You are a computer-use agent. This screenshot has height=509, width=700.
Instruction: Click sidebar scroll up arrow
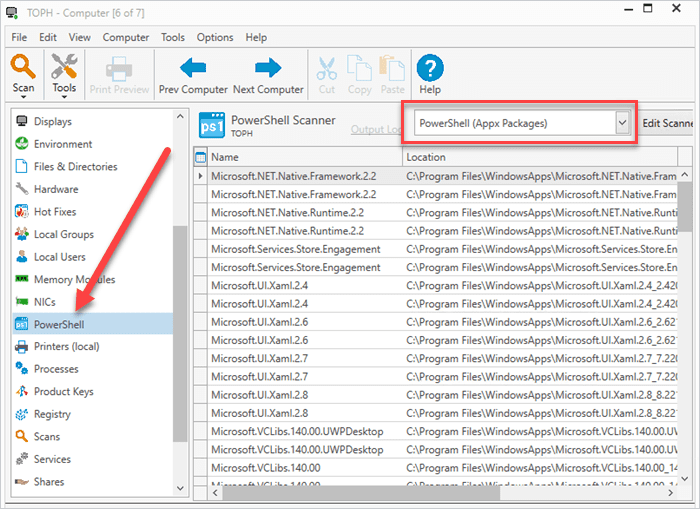(x=180, y=117)
